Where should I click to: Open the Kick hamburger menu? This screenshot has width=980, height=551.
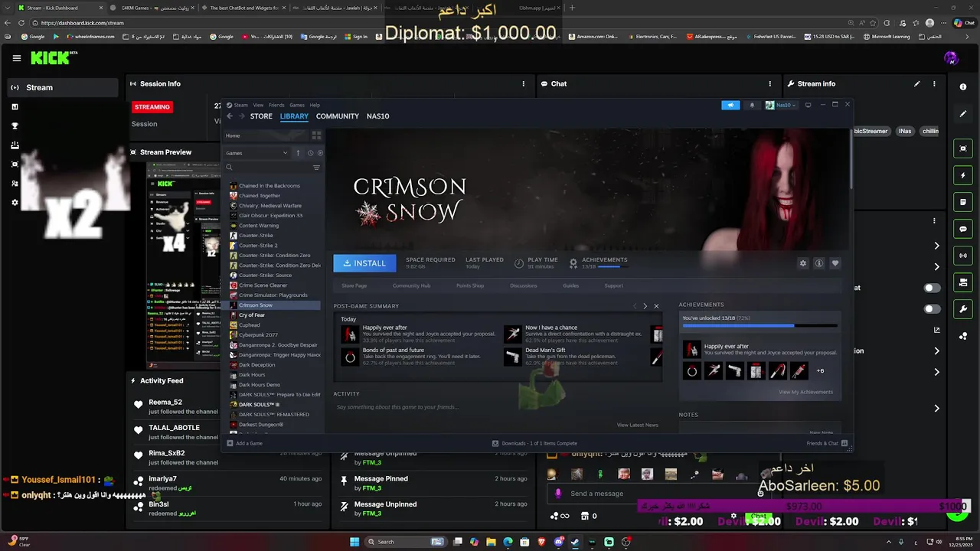click(x=17, y=58)
